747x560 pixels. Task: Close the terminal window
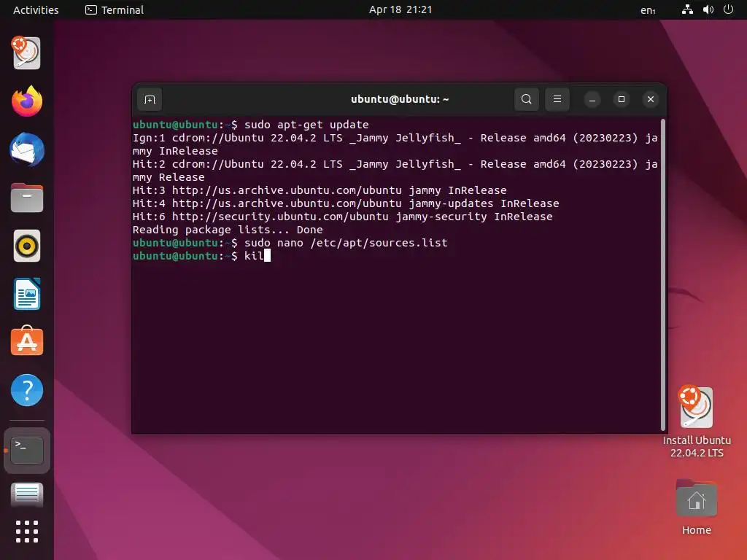point(650,99)
